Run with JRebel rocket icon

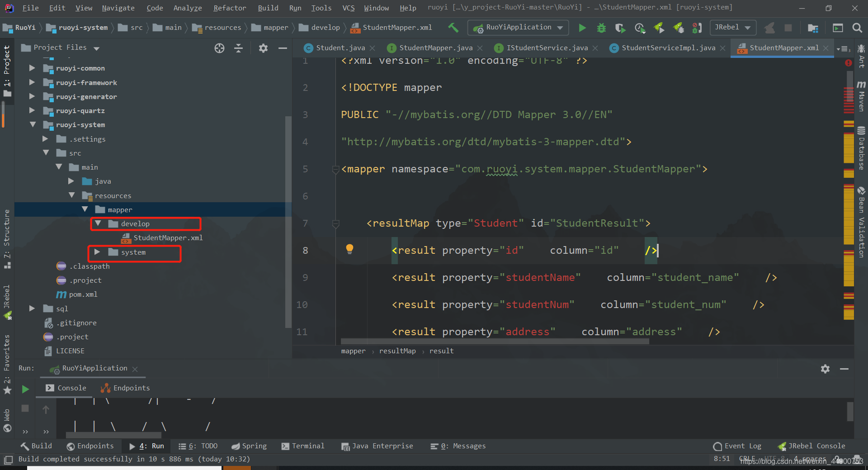point(659,28)
